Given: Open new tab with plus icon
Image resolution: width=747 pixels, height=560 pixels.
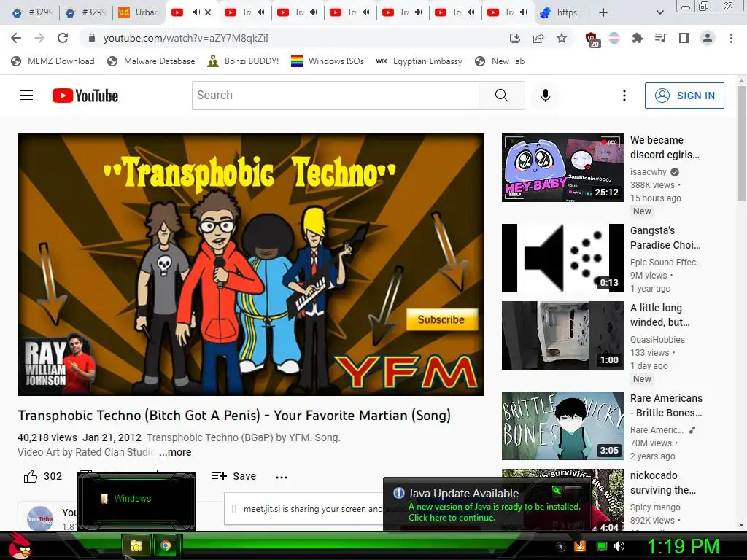Looking at the screenshot, I should point(603,12).
